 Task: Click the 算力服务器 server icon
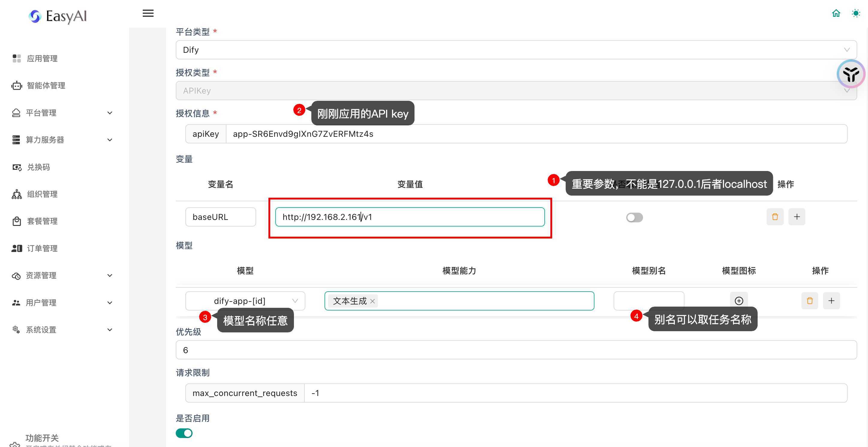[16, 140]
